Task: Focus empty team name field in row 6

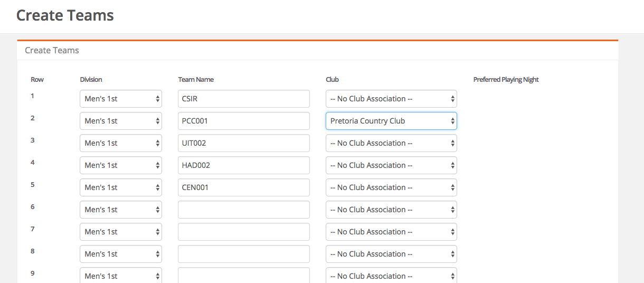Action: [244, 210]
